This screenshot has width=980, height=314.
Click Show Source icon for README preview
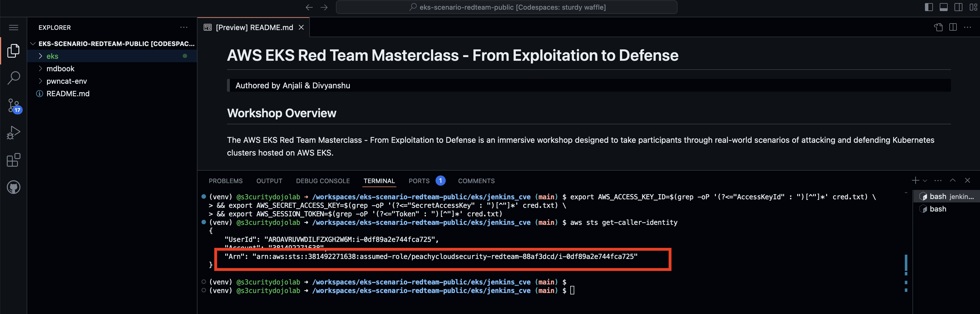938,28
